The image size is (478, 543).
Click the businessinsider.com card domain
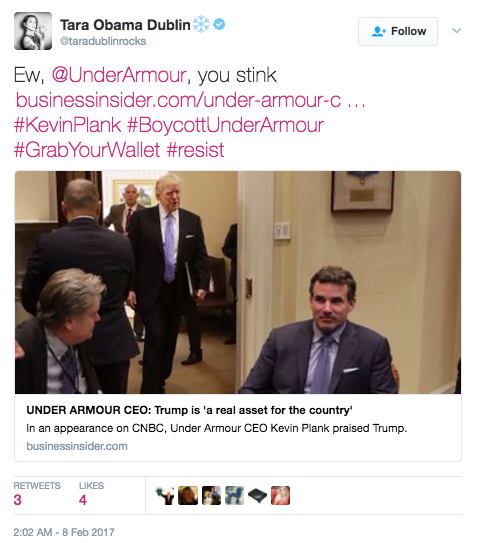click(x=77, y=446)
